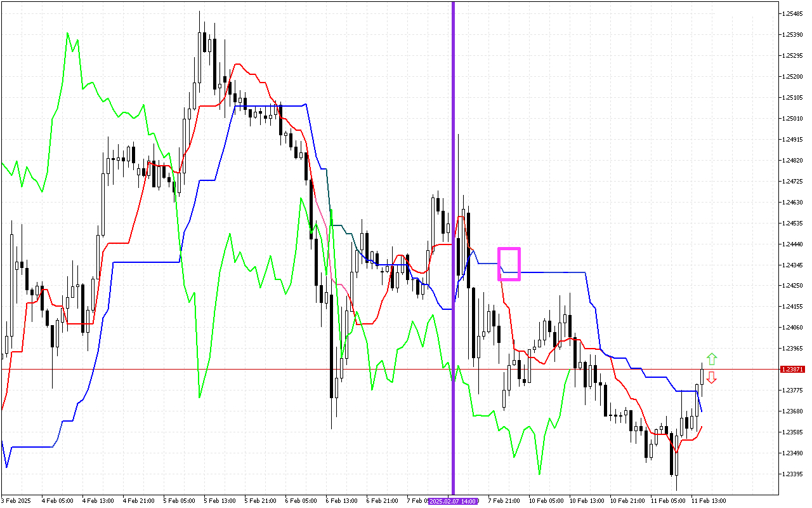Click the 10 Feb 21:00 time label
This screenshot has height=508, width=812.
tap(627, 501)
